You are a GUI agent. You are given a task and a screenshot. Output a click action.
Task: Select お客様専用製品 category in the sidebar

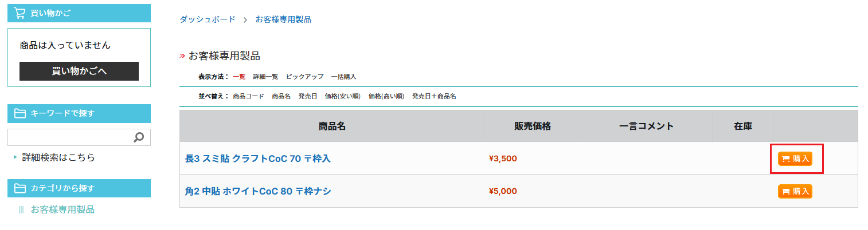[x=62, y=209]
